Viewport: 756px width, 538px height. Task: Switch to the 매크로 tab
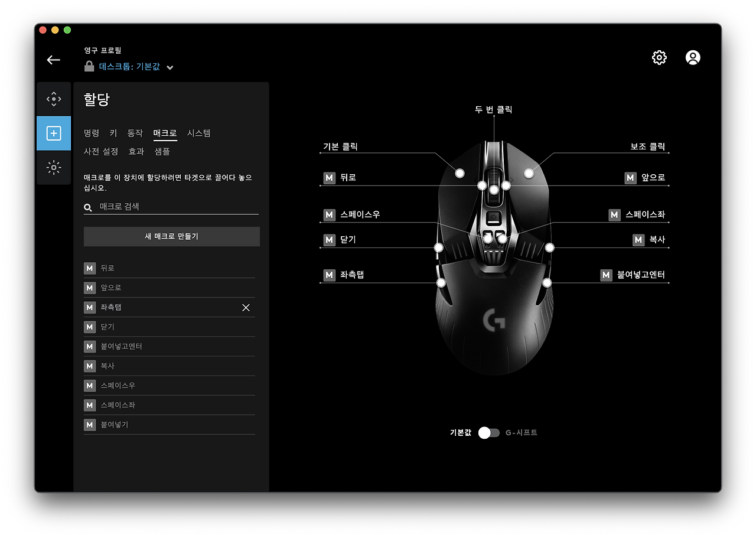(165, 133)
